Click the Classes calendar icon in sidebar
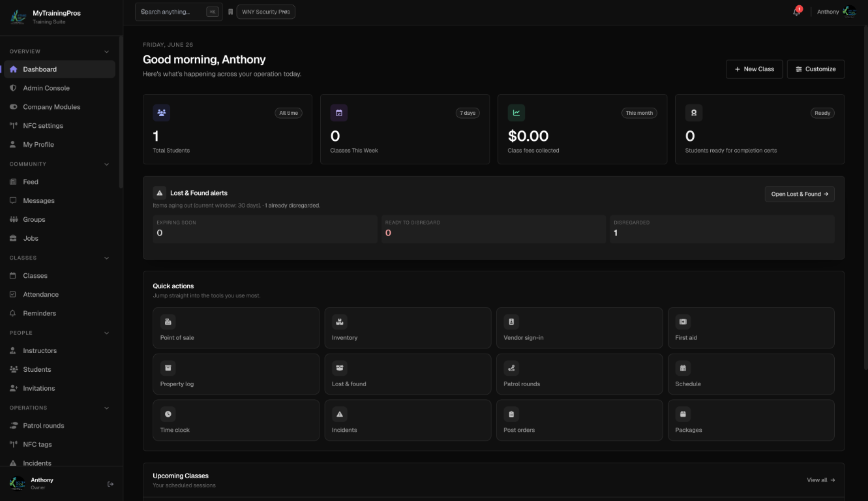Screen dimensions: 868x501 13,276
